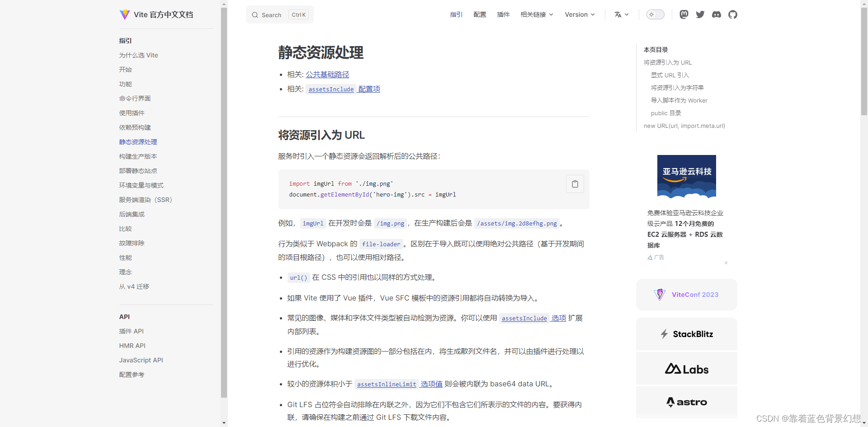This screenshot has width=868, height=427.
Task: Follow the assetsInlineLimit 选项值 link
Action: tap(399, 384)
